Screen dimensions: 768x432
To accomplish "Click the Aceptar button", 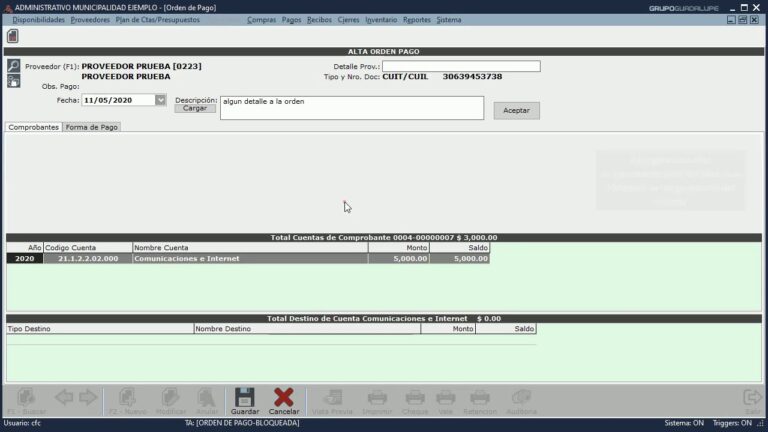I will [516, 111].
